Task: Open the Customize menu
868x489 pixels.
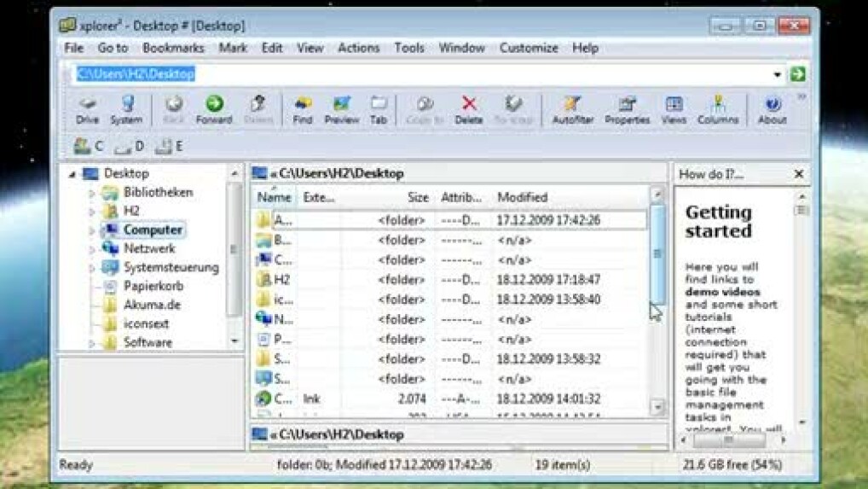Action: pyautogui.click(x=528, y=48)
